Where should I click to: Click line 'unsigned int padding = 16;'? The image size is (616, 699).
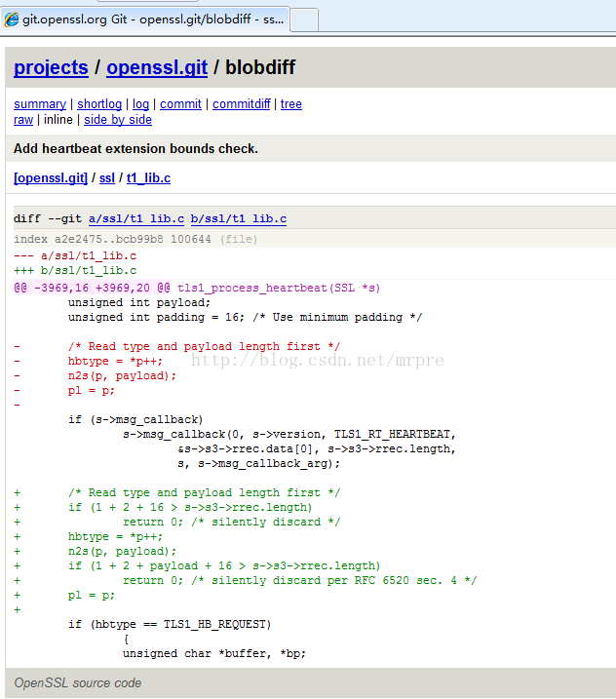156,318
